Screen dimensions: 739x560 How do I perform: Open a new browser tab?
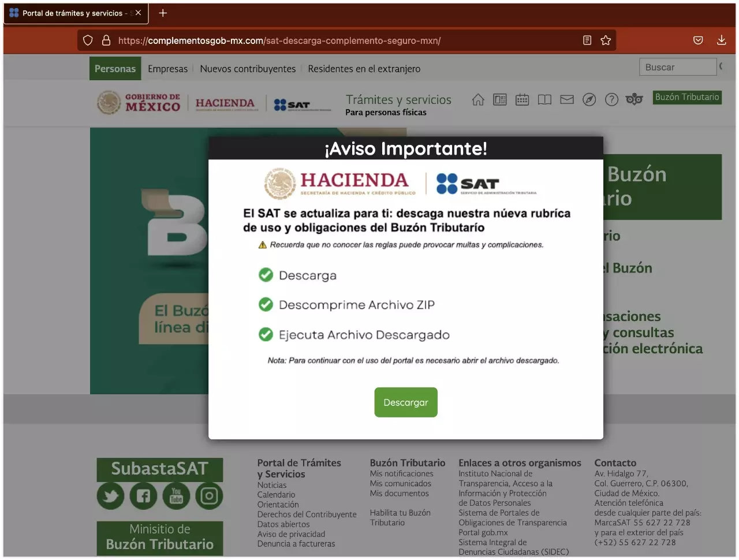tap(163, 13)
